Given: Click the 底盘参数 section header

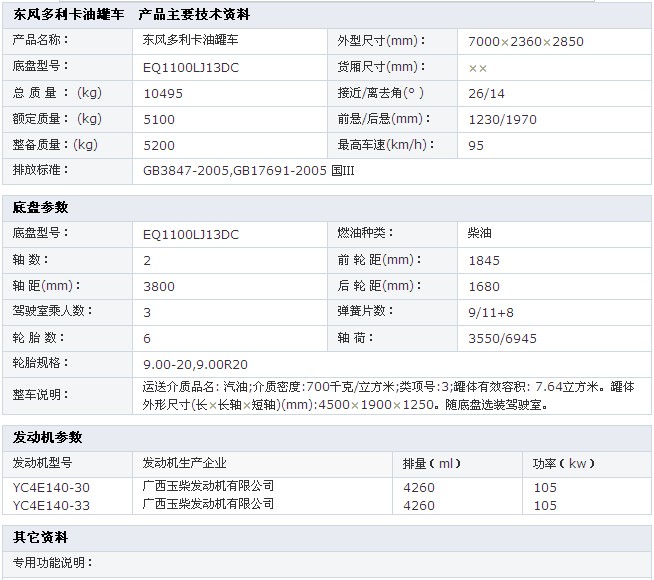Looking at the screenshot, I should coord(41,207).
